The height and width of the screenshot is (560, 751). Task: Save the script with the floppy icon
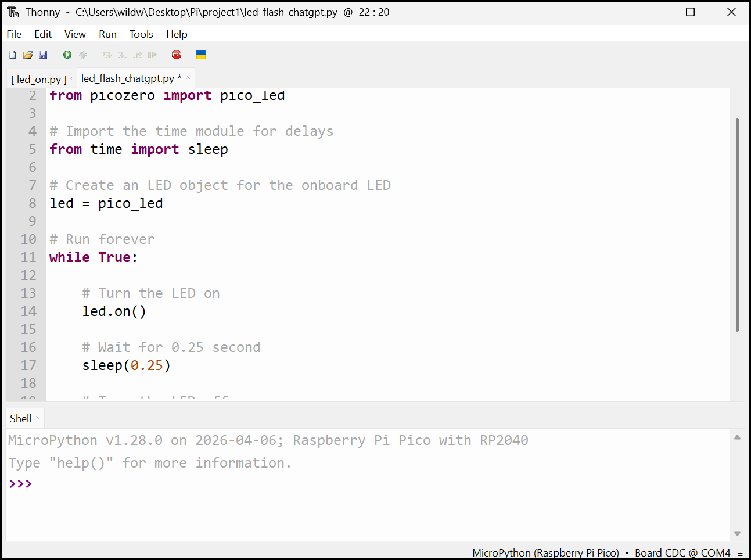click(x=43, y=55)
